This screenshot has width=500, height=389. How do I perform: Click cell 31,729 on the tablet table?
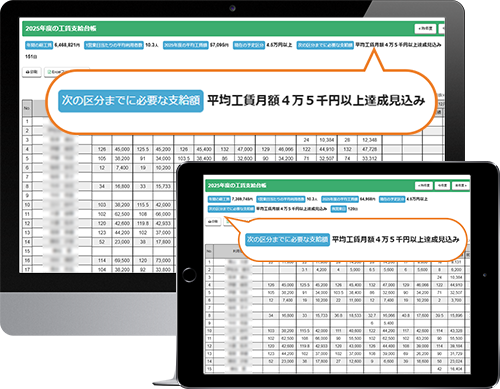tap(456, 354)
